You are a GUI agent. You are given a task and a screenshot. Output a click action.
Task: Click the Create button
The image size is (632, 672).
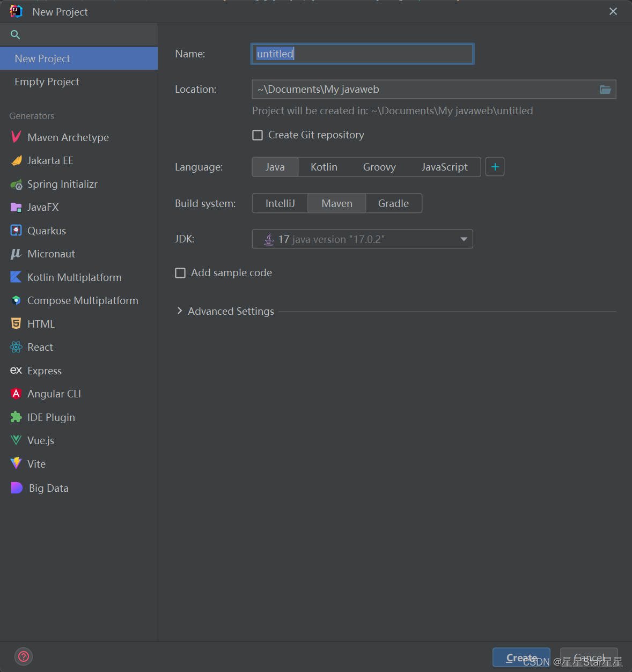point(521,658)
